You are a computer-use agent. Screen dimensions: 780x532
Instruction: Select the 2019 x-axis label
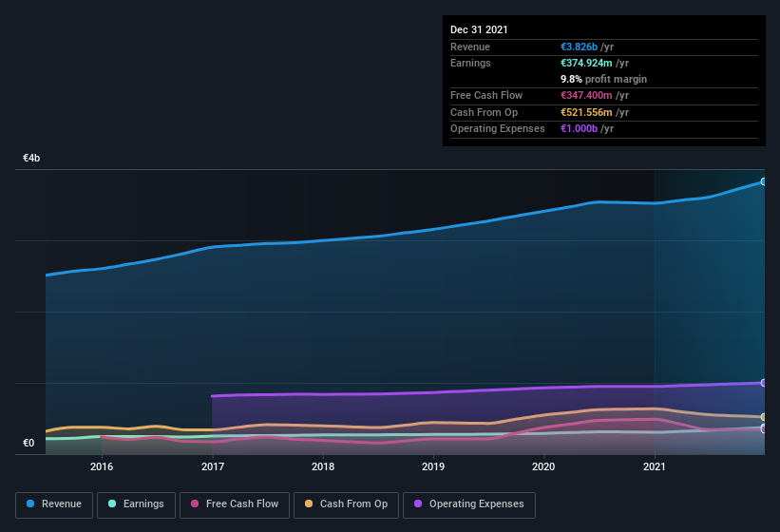433,466
